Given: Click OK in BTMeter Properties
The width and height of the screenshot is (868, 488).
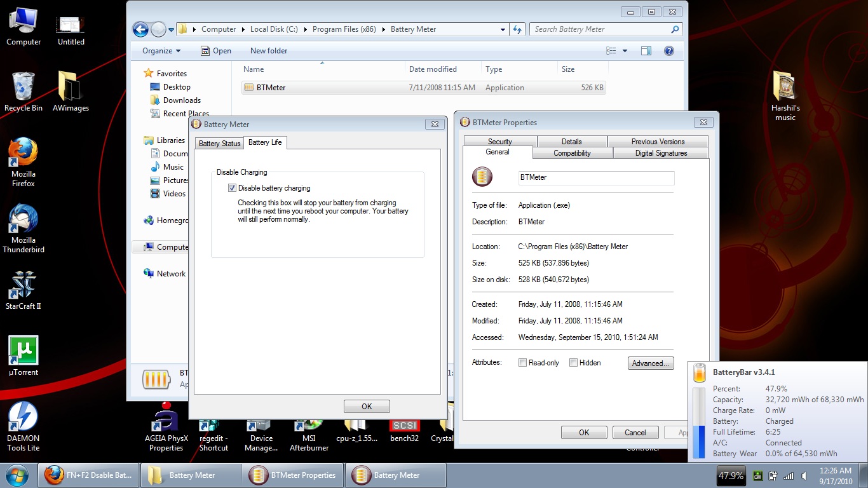Looking at the screenshot, I should [584, 433].
